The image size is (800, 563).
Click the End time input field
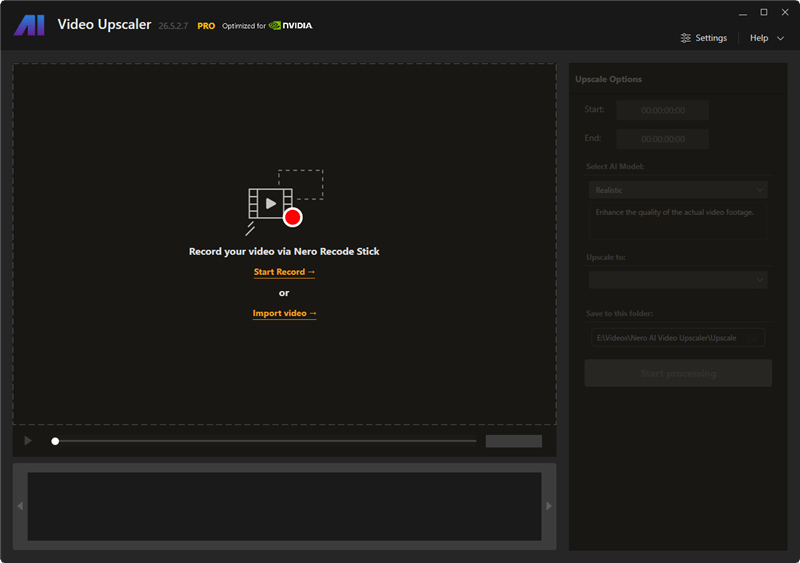(x=662, y=139)
